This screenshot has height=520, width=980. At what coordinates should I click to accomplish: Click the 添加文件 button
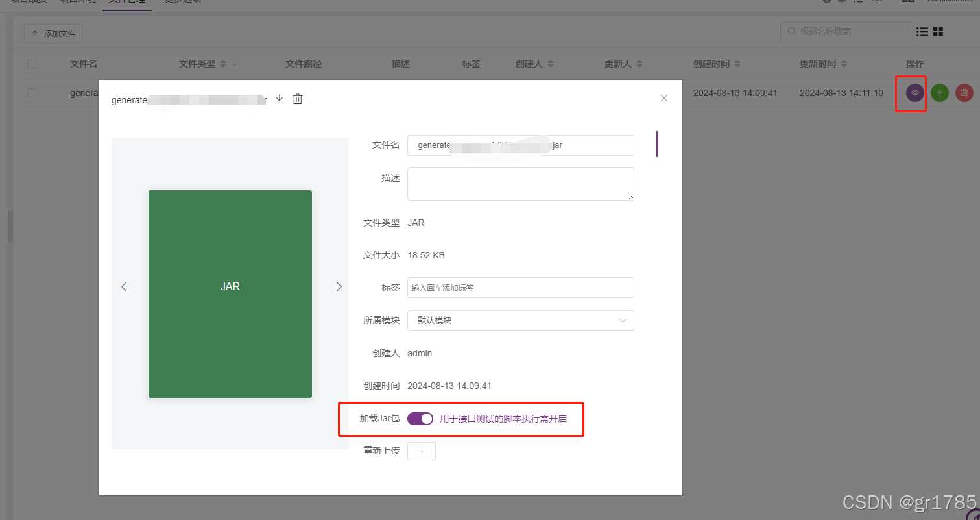pyautogui.click(x=53, y=34)
